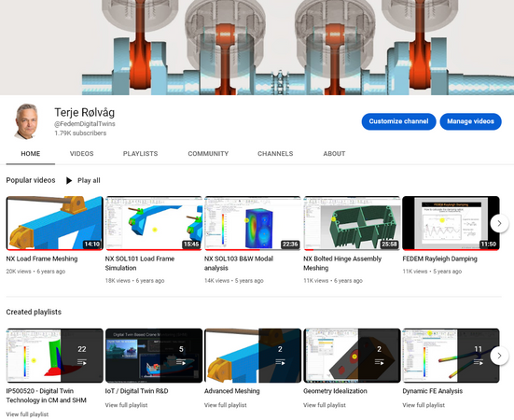View full playlist for IP500520 Digital Twin Technology
Screen dimensions: 514x420
(x=27, y=414)
